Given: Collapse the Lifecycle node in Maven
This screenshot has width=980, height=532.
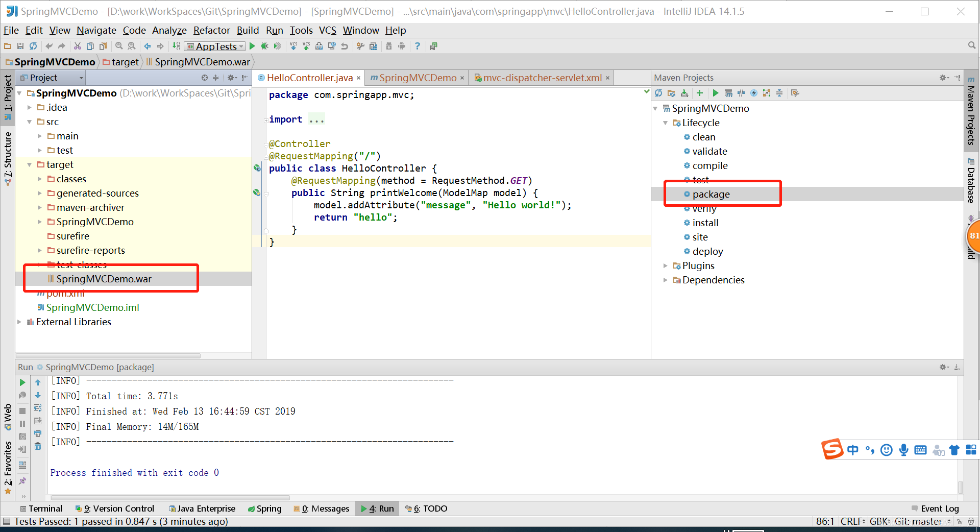Looking at the screenshot, I should pos(666,123).
